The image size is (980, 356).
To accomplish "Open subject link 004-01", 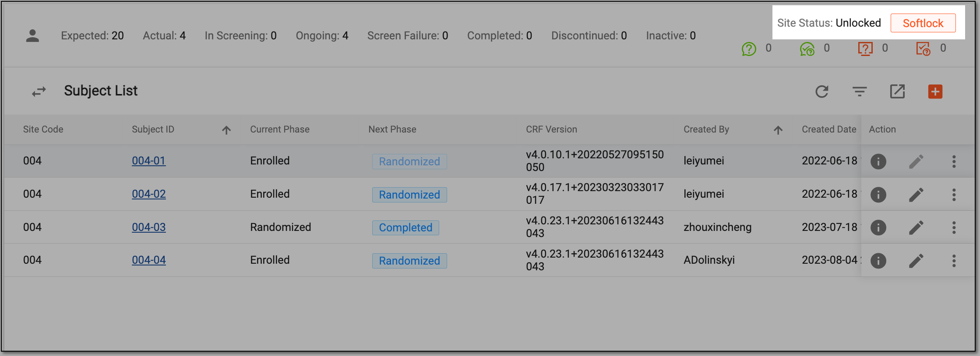I will 149,161.
